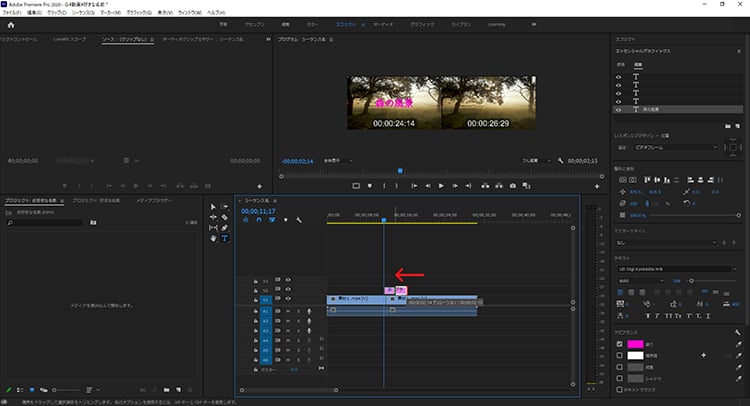Open the playback resolution dropdown
This screenshot has width=750, height=406.
tap(536, 161)
